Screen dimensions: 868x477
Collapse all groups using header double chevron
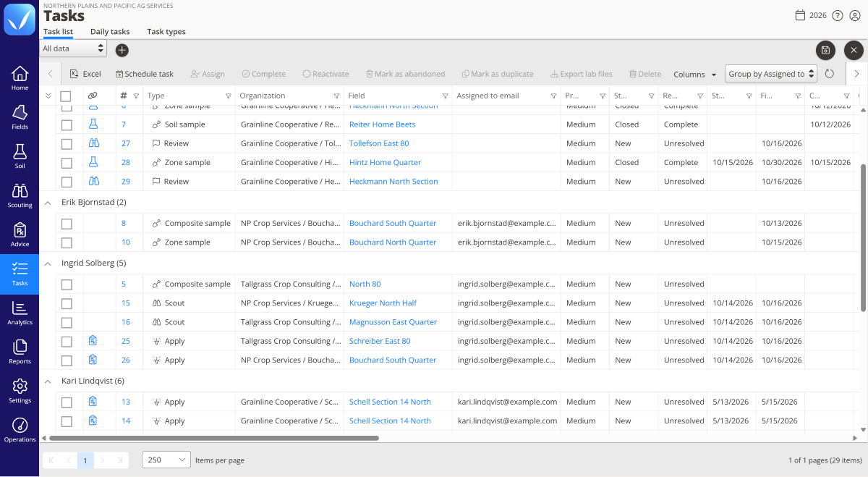coord(48,96)
